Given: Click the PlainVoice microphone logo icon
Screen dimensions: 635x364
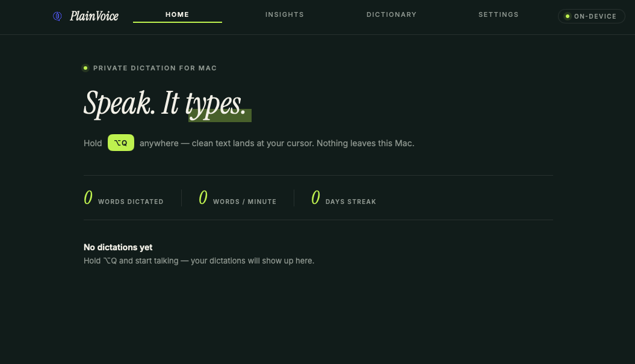Looking at the screenshot, I should [x=57, y=16].
